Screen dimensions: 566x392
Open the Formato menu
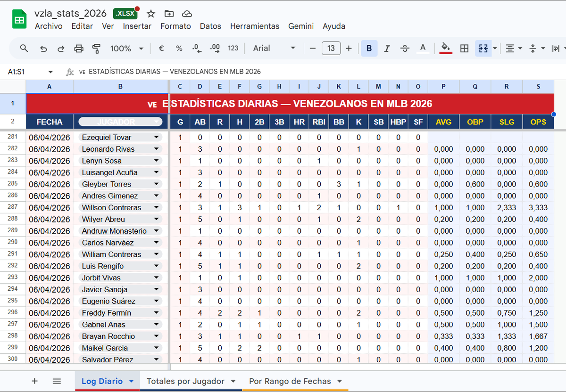(x=175, y=26)
